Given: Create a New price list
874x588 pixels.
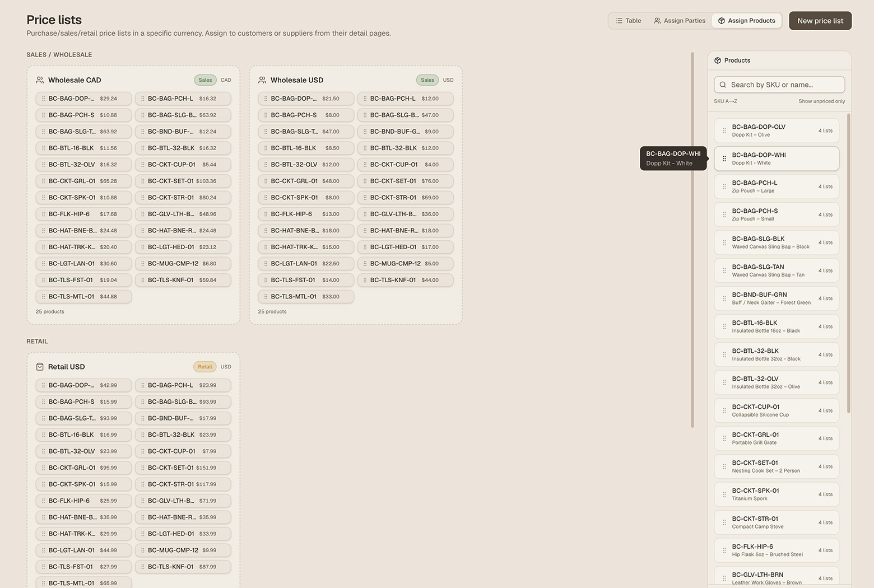Looking at the screenshot, I should [820, 21].
